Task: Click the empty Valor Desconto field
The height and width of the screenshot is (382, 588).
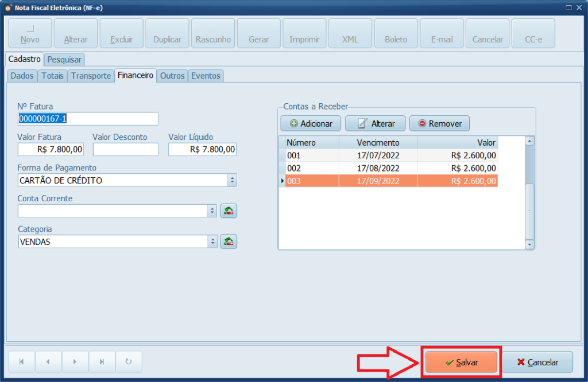Action: click(126, 150)
